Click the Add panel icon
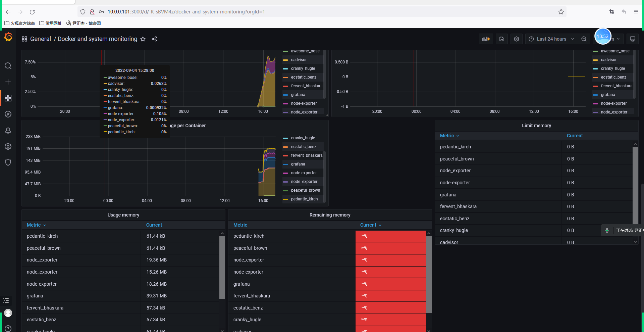The height and width of the screenshot is (332, 644). point(486,39)
